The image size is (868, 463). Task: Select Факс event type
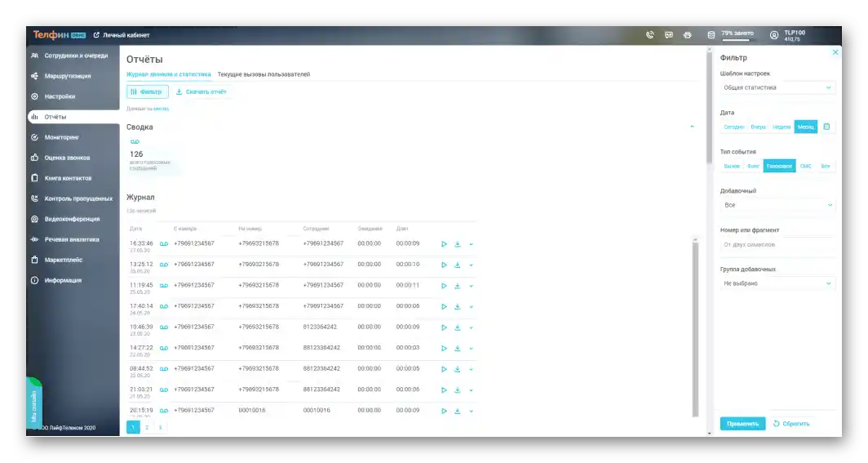[753, 166]
